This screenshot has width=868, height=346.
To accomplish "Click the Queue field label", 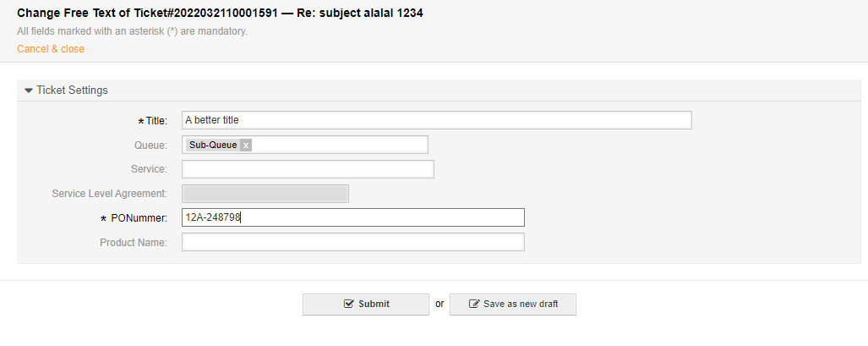I will tap(150, 146).
